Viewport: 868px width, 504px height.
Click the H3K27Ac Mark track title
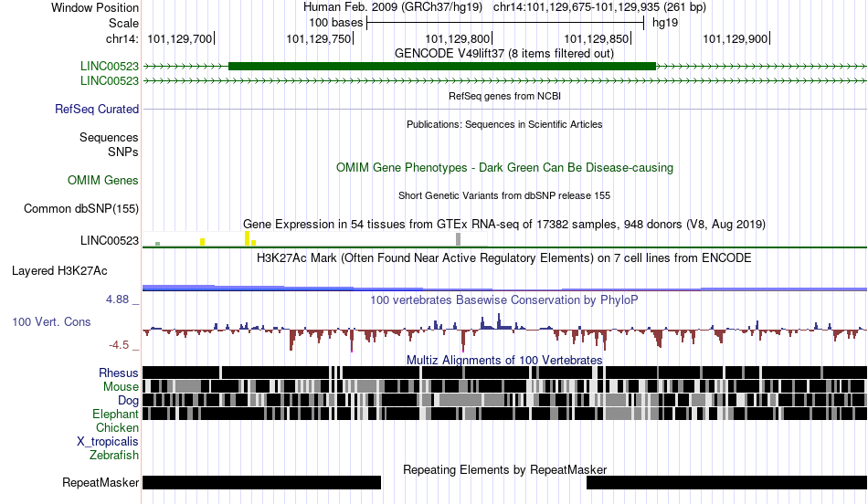(x=504, y=257)
